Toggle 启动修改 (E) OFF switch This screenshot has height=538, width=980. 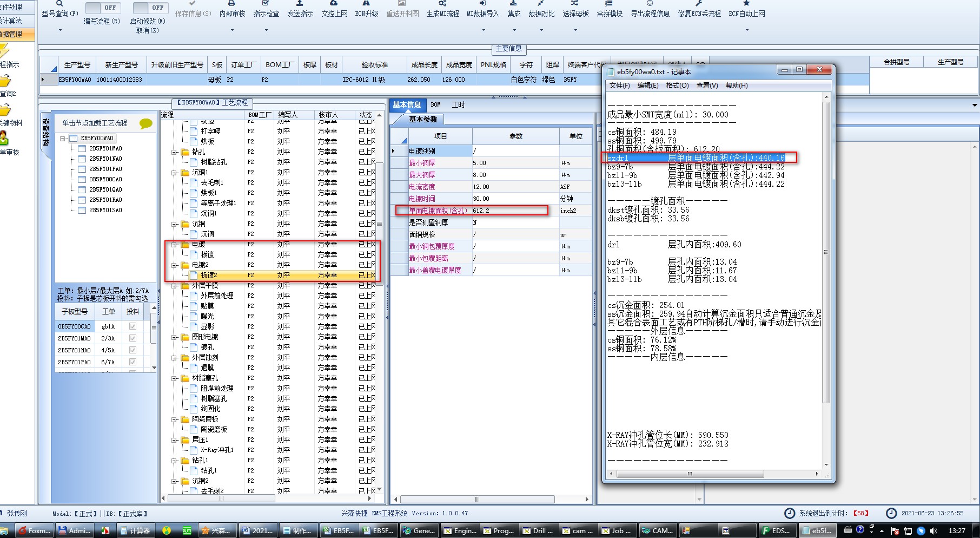pyautogui.click(x=150, y=8)
